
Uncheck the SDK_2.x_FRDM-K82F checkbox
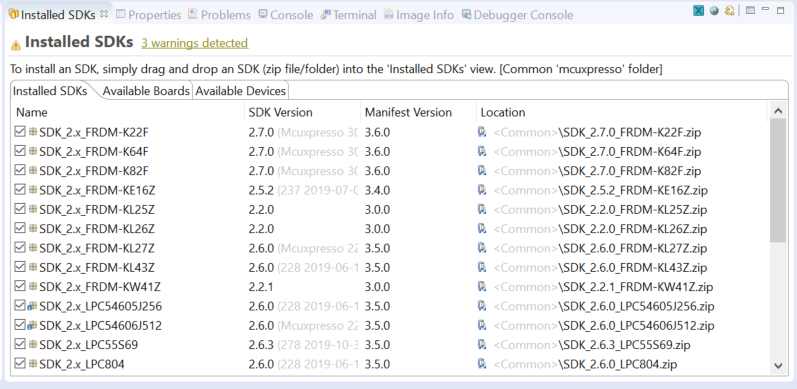coord(20,170)
